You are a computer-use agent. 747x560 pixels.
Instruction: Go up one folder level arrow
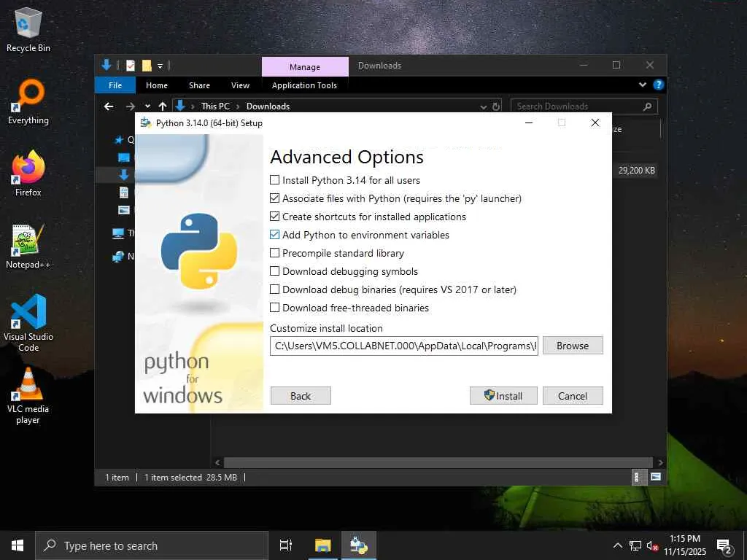pyautogui.click(x=163, y=106)
